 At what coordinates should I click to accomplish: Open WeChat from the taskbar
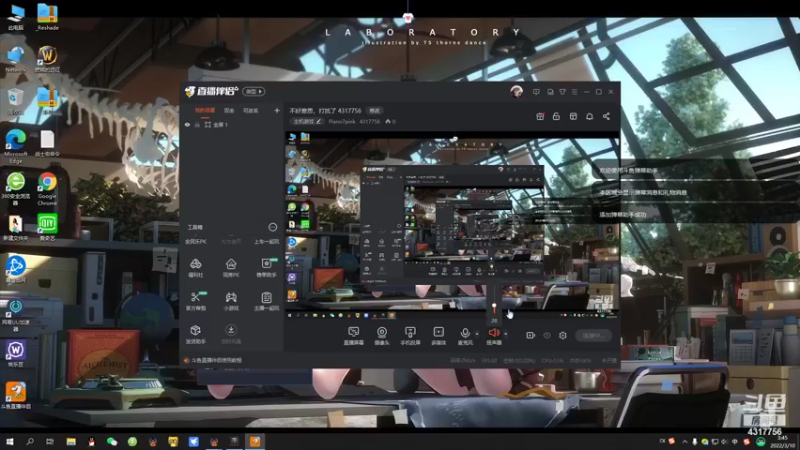click(x=112, y=441)
